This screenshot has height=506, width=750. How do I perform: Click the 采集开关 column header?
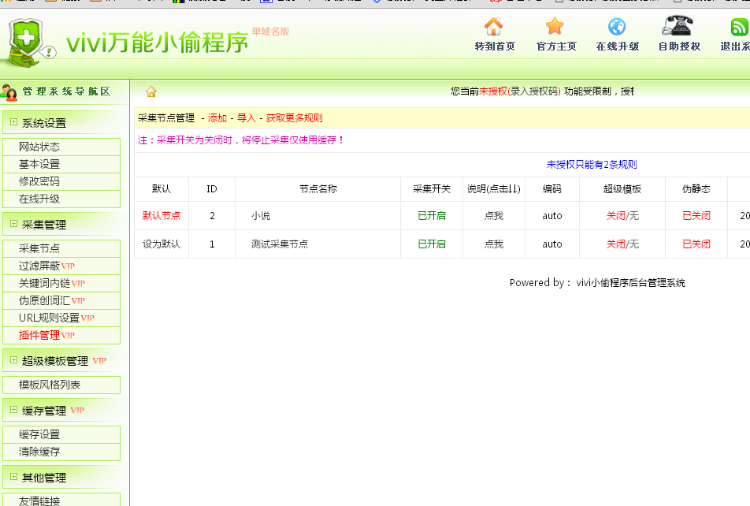[431, 189]
